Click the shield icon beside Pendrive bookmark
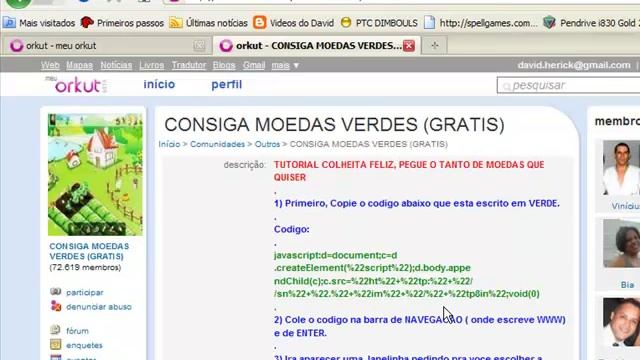The height and width of the screenshot is (360, 640). point(549,23)
